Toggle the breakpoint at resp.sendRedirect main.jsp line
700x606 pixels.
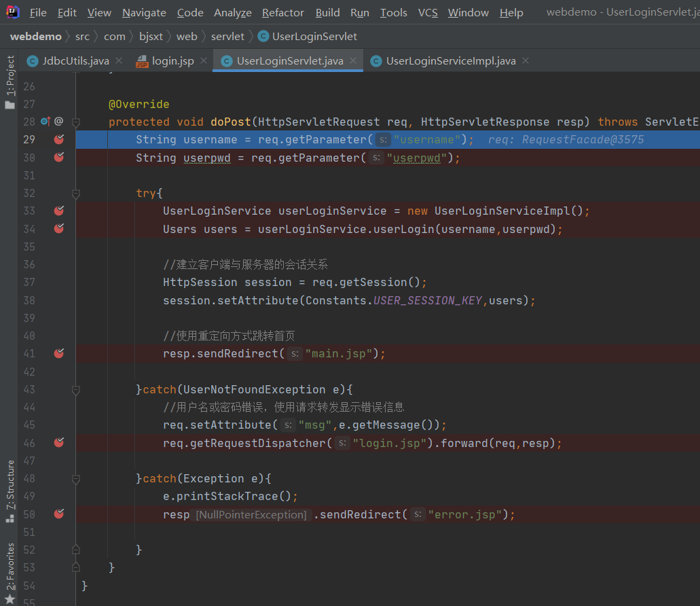pos(59,354)
